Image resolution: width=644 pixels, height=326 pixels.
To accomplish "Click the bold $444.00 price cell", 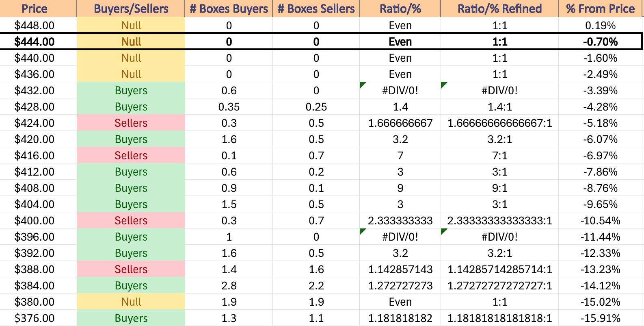I will [38, 41].
